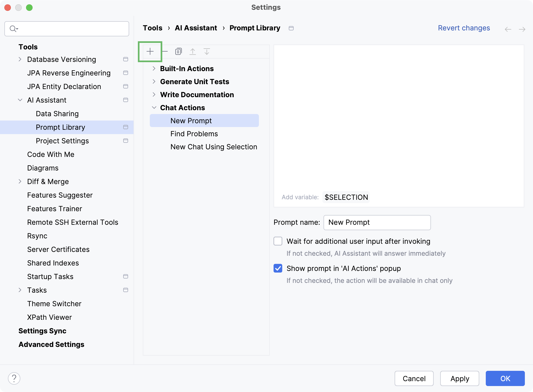Image resolution: width=533 pixels, height=392 pixels.
Task: Click the breadcrumb collapse icon
Action: [291, 28]
